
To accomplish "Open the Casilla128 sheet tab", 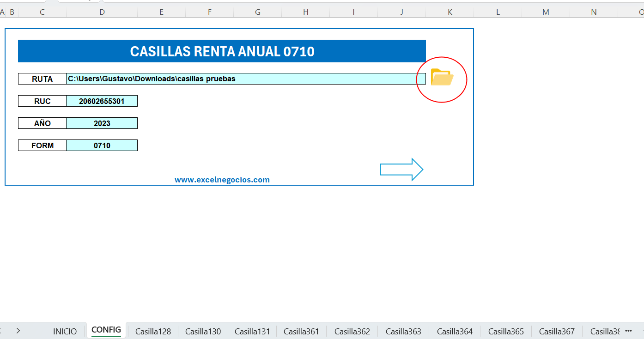I will (x=153, y=331).
